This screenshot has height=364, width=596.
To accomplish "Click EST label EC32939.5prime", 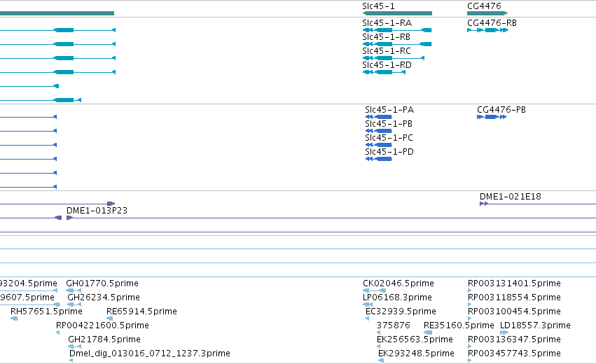I will pos(401,311).
